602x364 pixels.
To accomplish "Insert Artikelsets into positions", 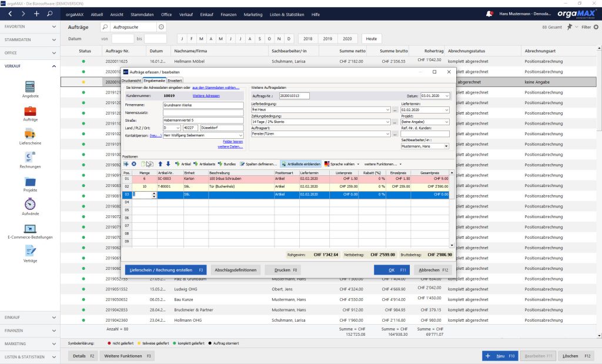I will pyautogui.click(x=204, y=164).
